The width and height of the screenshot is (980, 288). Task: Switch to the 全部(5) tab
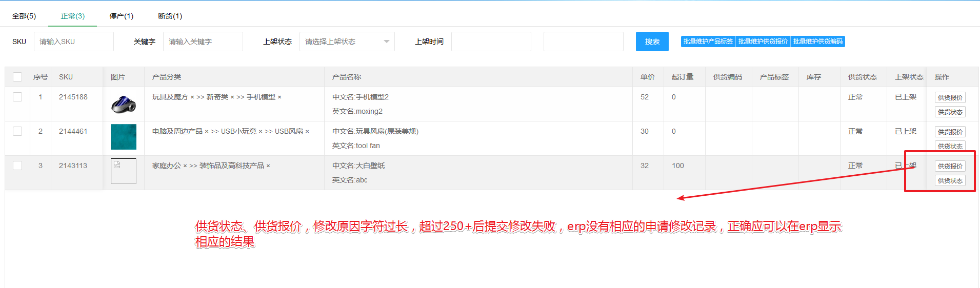point(24,16)
